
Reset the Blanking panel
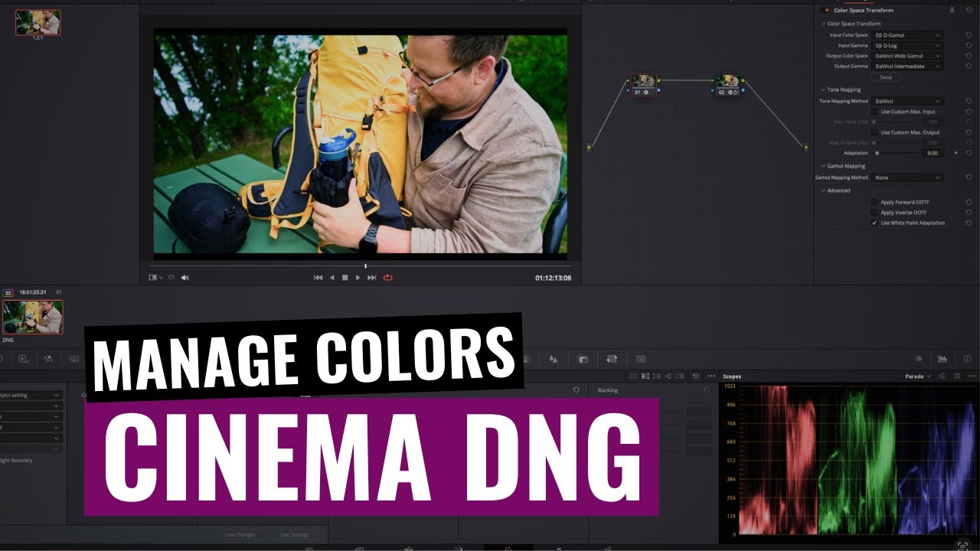click(x=707, y=390)
